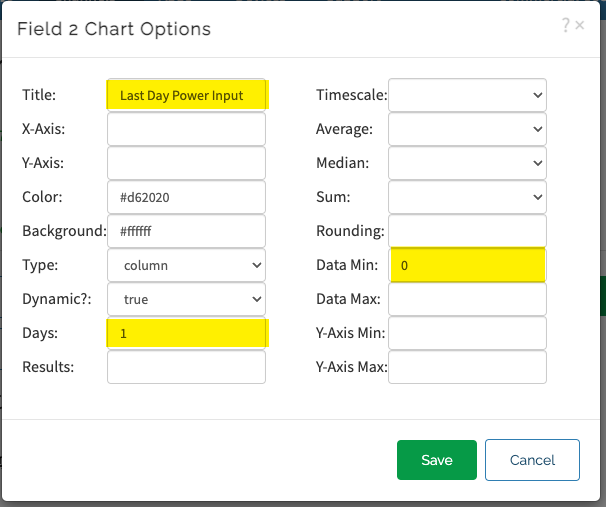Click the Background field showing #ffffff
This screenshot has height=507, width=606.
186,231
